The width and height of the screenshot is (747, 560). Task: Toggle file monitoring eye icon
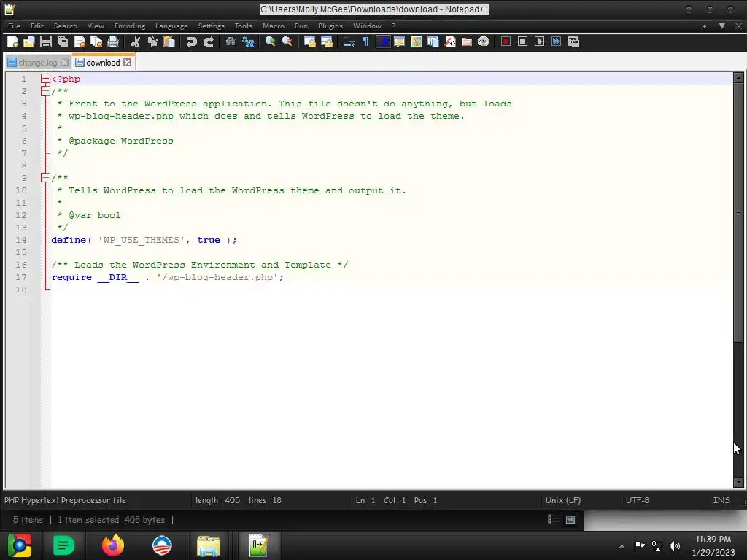point(484,42)
